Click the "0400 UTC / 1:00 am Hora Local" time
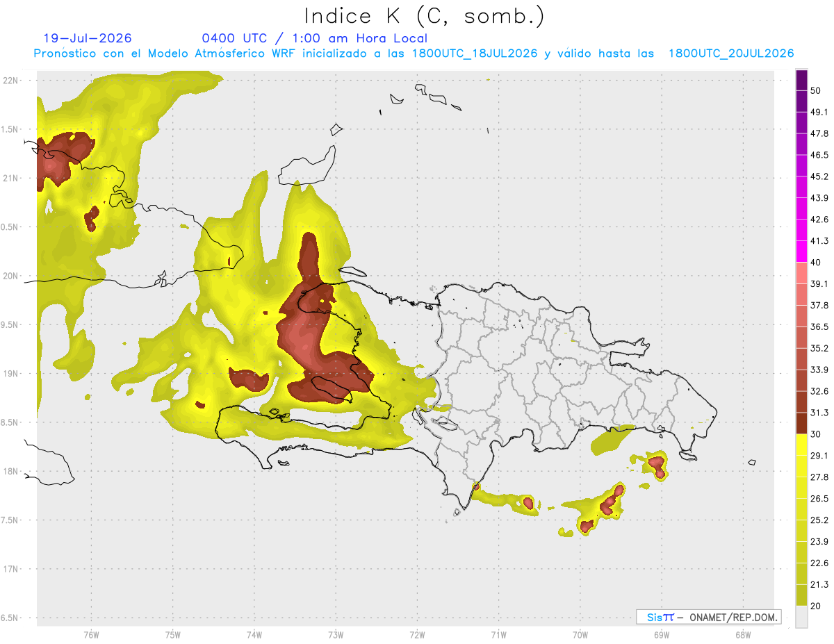This screenshot has height=644, width=834. pos(315,38)
